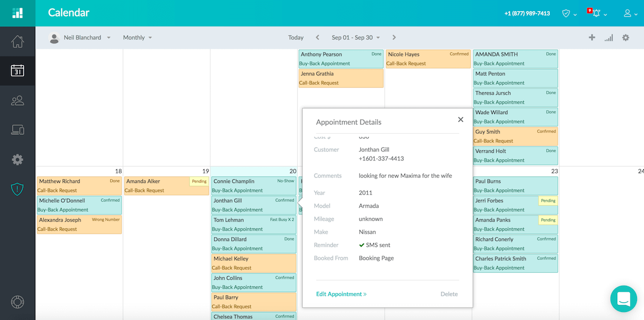Click the shield alert icon in sidebar
Screen dimensions: 644x320
click(x=18, y=189)
